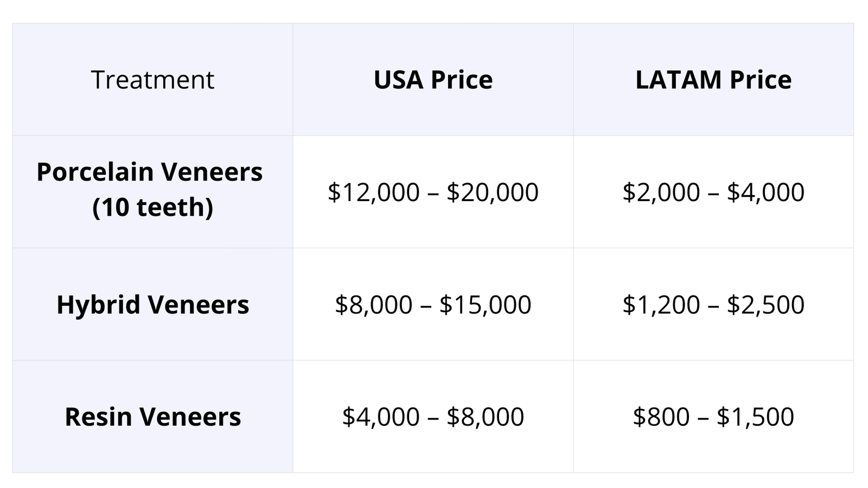Click the $1,500 value for Resin Veneers
This screenshot has width=868, height=488.
click(755, 416)
